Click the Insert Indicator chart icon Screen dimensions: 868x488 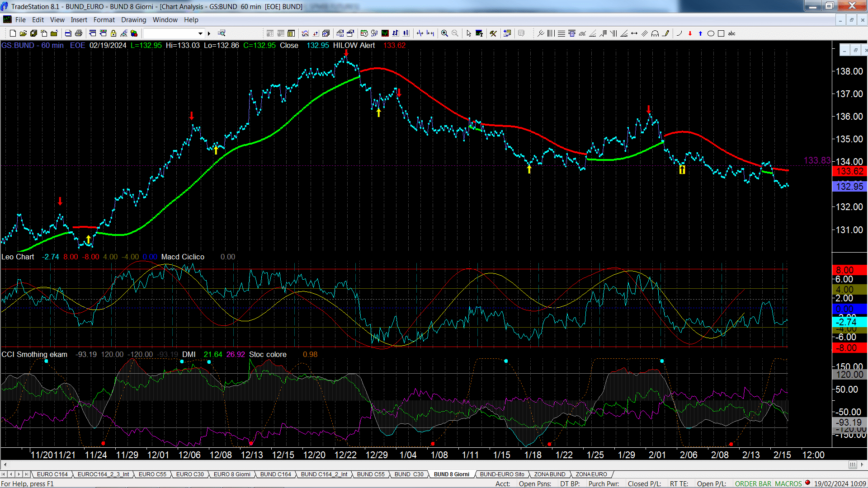click(305, 33)
